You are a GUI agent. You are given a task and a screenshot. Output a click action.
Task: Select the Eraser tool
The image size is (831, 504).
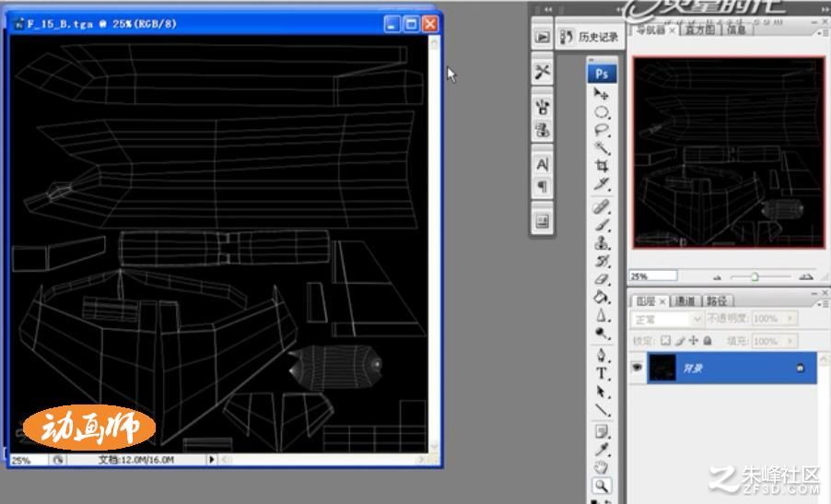[601, 279]
